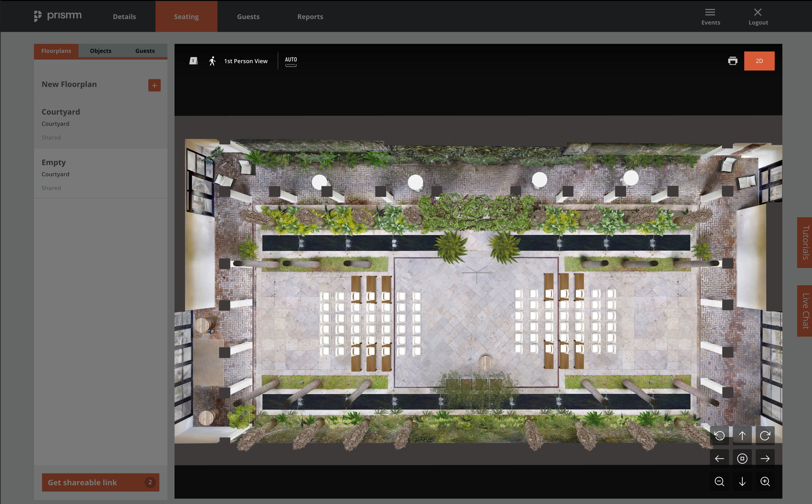Expand the Live Chat side panel
The width and height of the screenshot is (812, 504).
[x=805, y=311]
